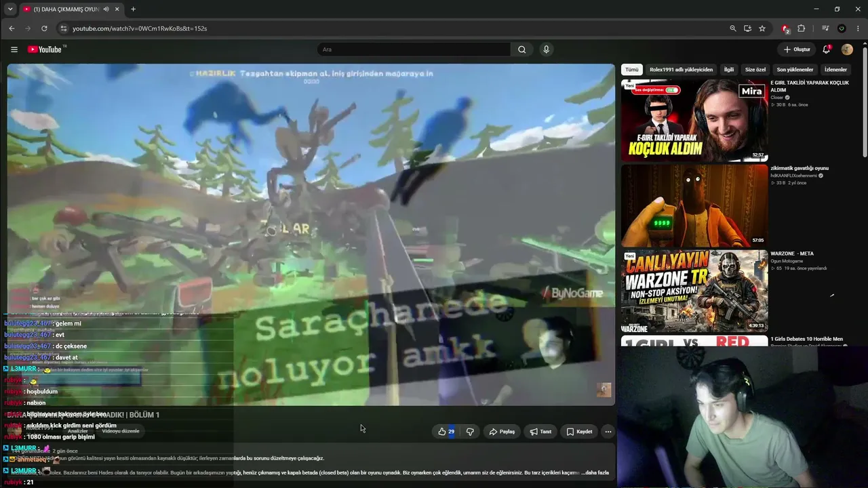Select the 'İzlenenler' filter chip

835,69
